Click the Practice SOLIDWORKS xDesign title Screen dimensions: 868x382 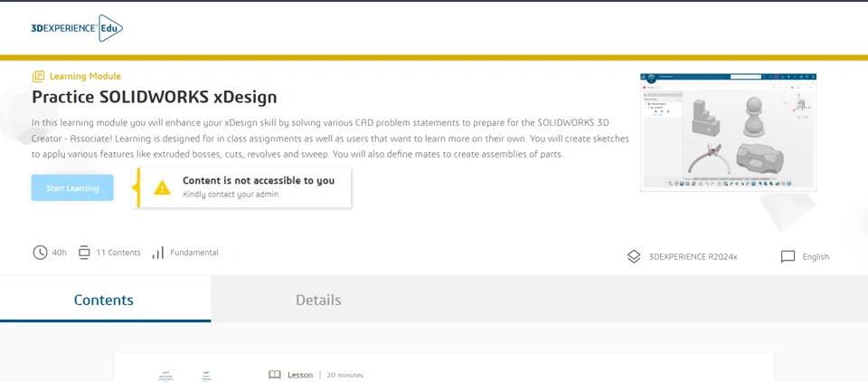[155, 97]
